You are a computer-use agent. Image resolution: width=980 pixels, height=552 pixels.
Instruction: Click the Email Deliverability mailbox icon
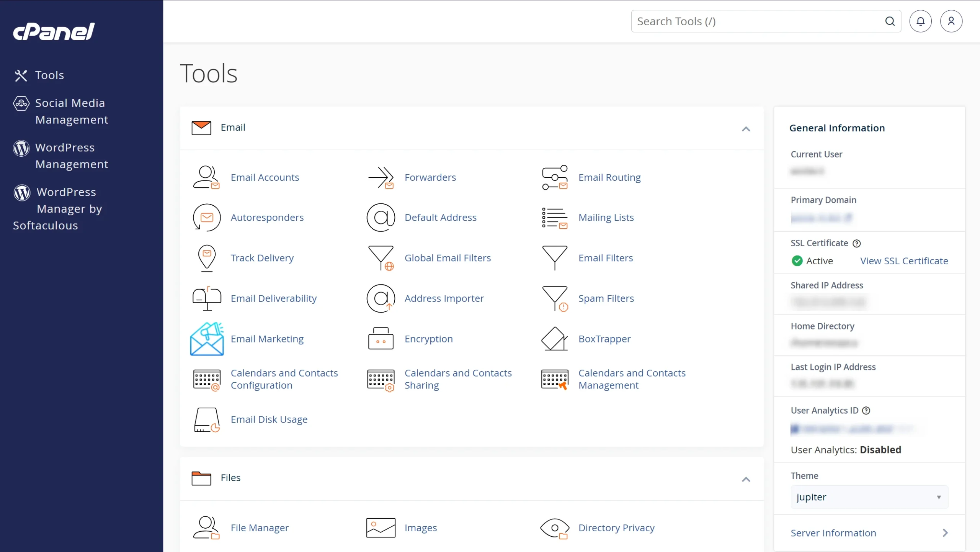(x=207, y=298)
